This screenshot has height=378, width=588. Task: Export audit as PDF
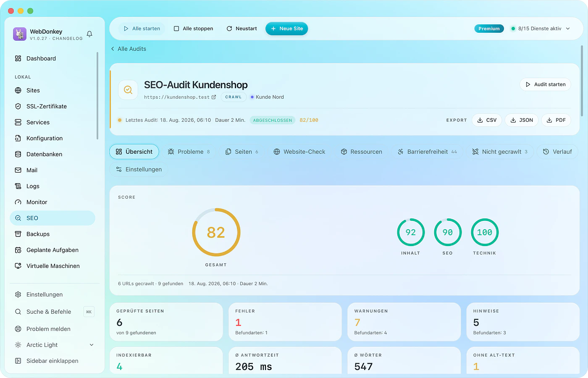click(x=556, y=120)
